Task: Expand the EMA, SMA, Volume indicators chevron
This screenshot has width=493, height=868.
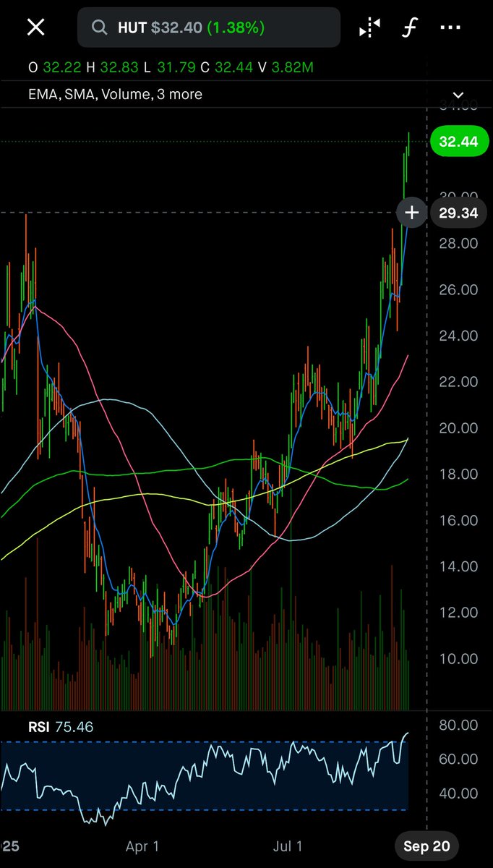Action: pos(458,95)
